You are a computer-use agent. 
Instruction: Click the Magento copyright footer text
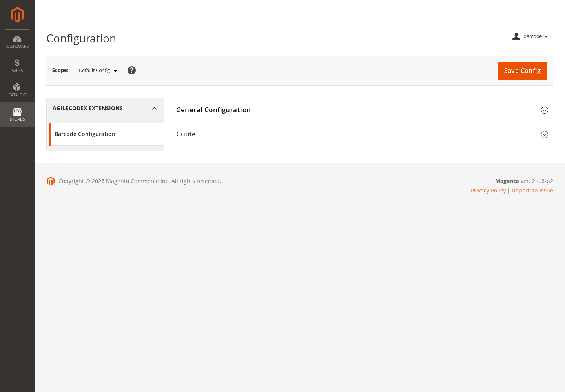click(140, 181)
